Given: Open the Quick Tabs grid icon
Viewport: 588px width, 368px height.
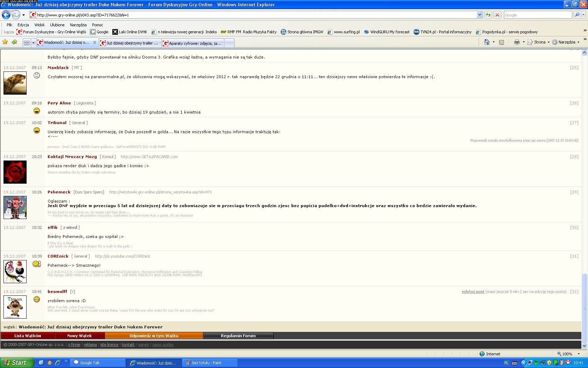Looking at the screenshot, I should 27,43.
